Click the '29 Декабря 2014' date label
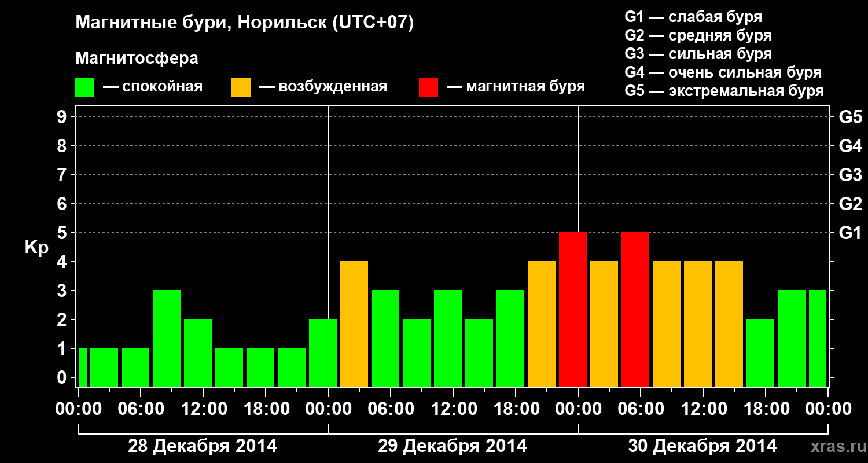The image size is (868, 463). 453,446
